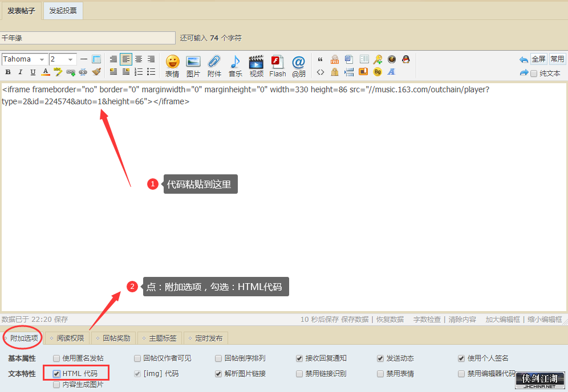Insert a video via 视频
Viewport: 568px width, 392px height.
[256, 66]
